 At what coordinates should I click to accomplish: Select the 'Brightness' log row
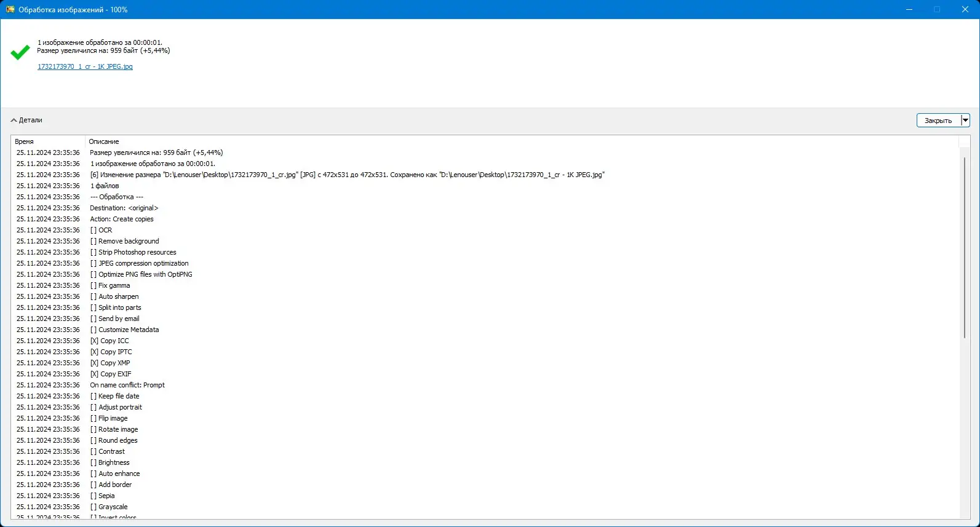click(485, 462)
